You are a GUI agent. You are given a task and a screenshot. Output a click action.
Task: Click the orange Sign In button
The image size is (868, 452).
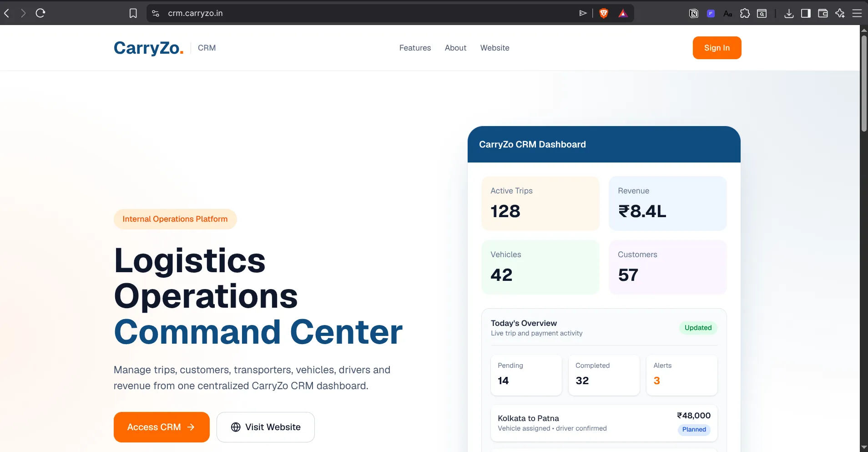point(717,48)
